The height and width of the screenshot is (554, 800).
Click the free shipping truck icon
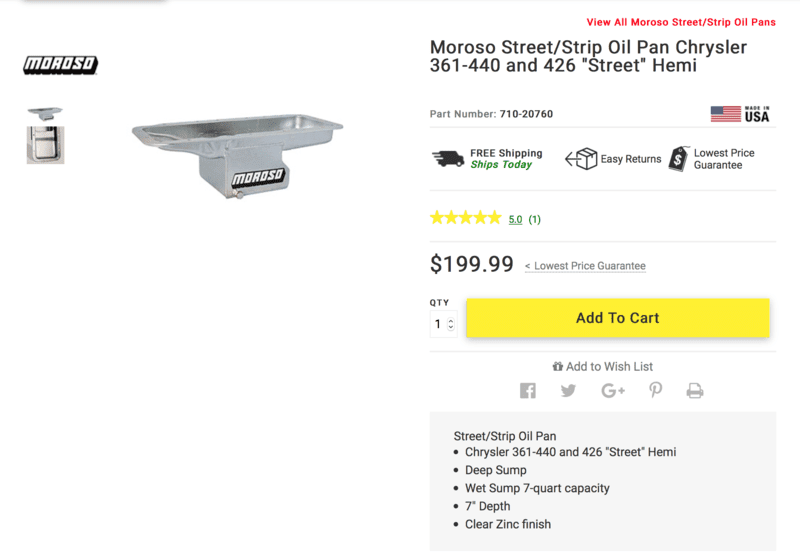(448, 159)
